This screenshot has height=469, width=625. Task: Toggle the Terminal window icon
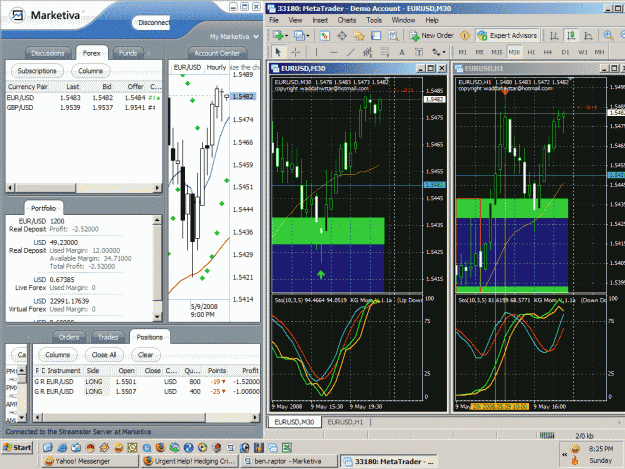click(376, 35)
